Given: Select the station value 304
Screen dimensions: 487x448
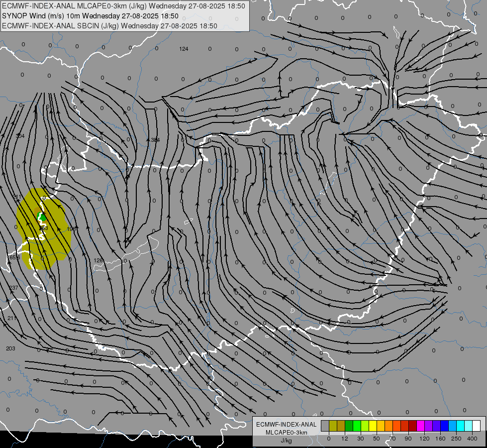Looking at the screenshot, I should coord(20,136).
